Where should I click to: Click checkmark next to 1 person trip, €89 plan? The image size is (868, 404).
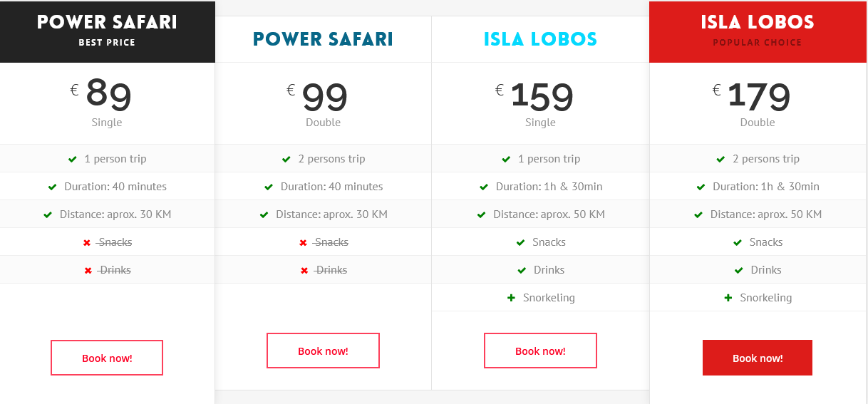pos(73,160)
